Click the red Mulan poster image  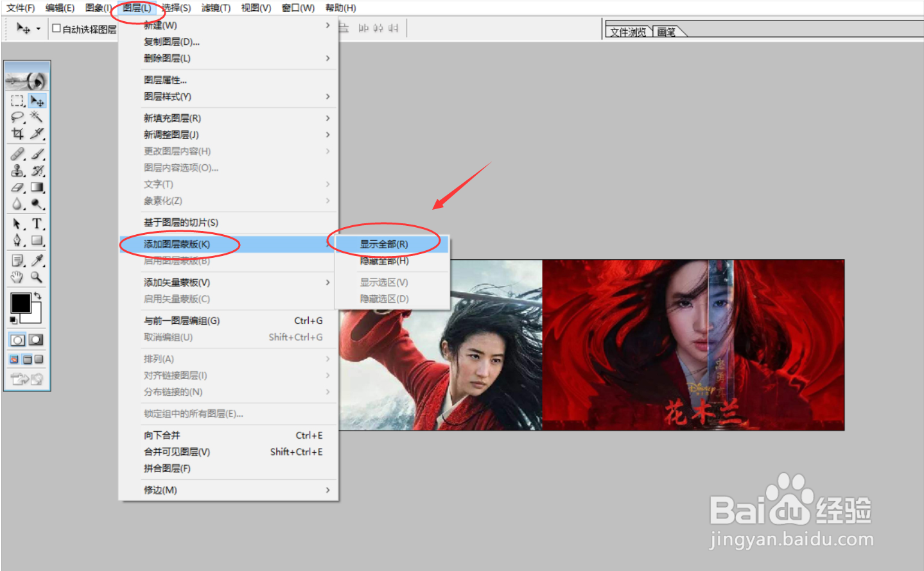coord(693,345)
